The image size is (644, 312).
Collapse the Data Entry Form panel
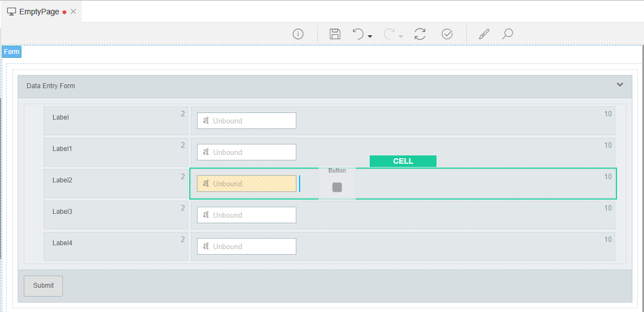620,85
